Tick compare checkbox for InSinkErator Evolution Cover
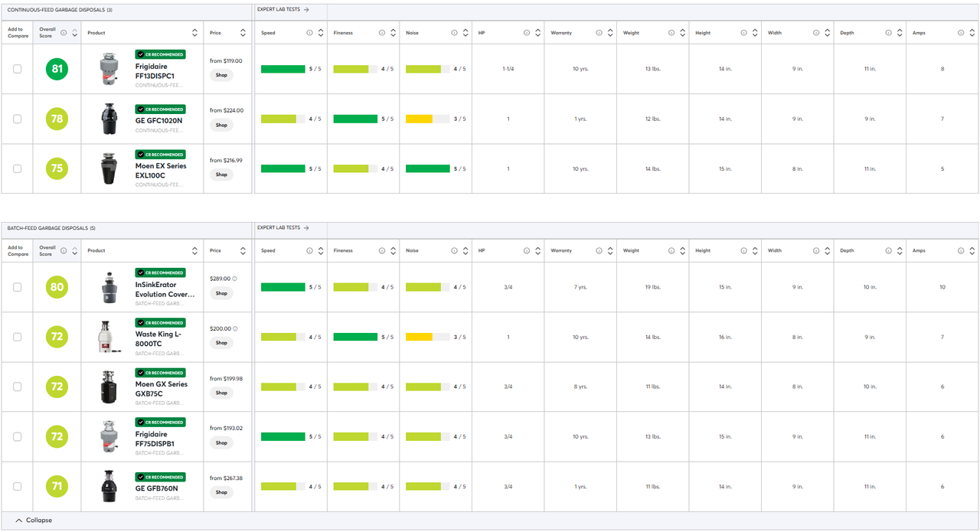Screen dimensions: 980x532 click(17, 287)
